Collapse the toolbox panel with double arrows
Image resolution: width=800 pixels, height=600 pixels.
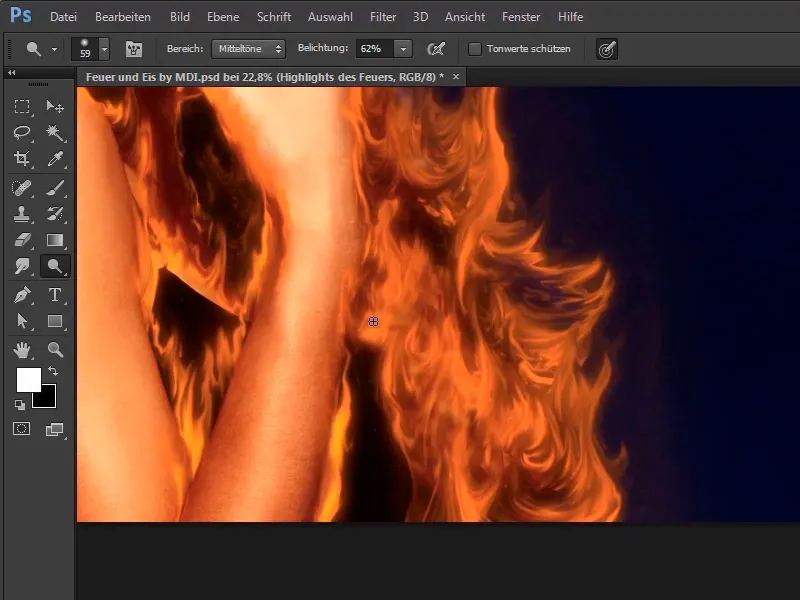(11, 72)
